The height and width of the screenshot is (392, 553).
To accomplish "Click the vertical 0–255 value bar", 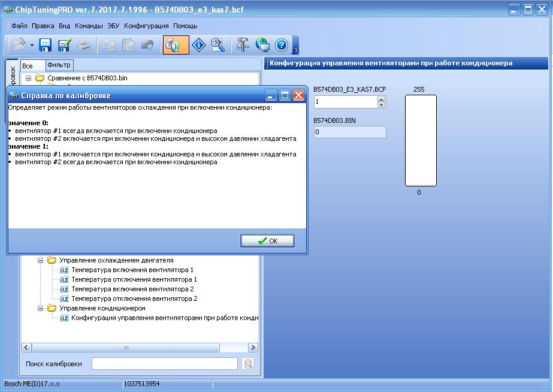I will coord(421,140).
